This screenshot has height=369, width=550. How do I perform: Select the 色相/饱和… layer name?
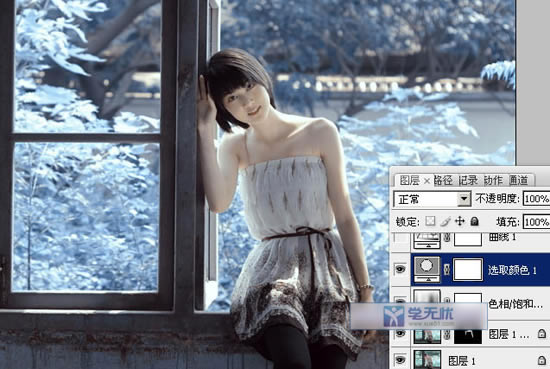coord(515,304)
